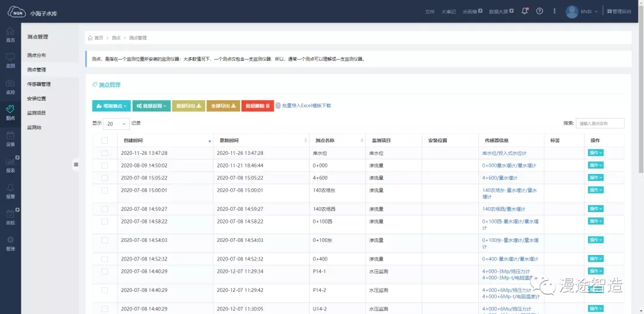Screen dimensions: 644x314
Task: Expand the 增加测点 dropdown button
Action: (x=111, y=106)
